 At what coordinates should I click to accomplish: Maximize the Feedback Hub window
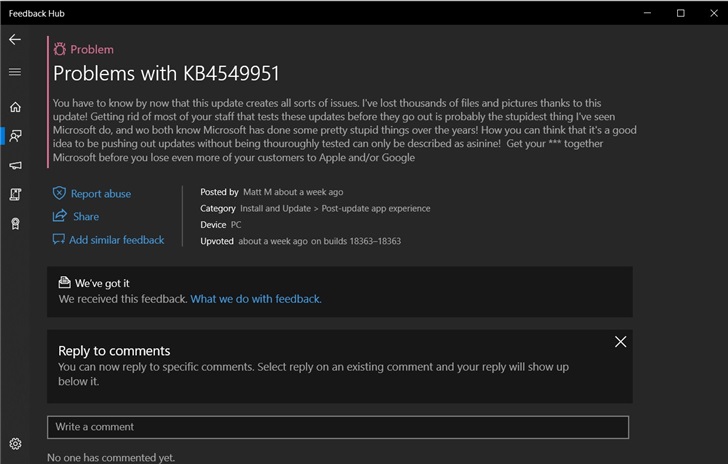pos(681,13)
